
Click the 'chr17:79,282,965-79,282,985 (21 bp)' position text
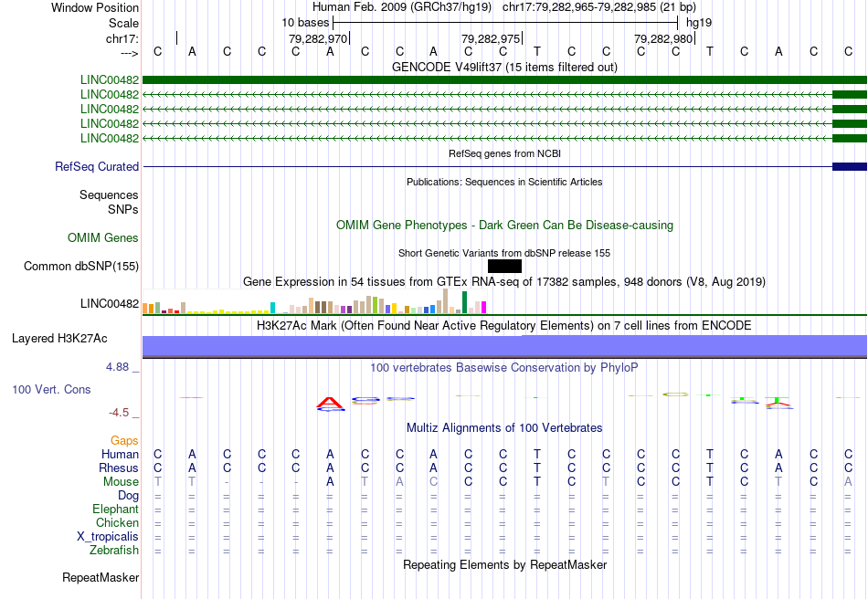tap(599, 7)
